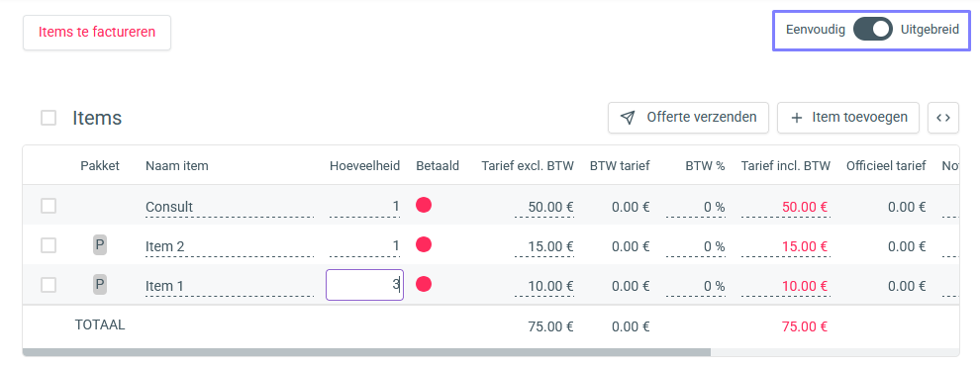This screenshot has width=980, height=369.
Task: Click the red paid-status dot for Consult
Action: (x=424, y=205)
